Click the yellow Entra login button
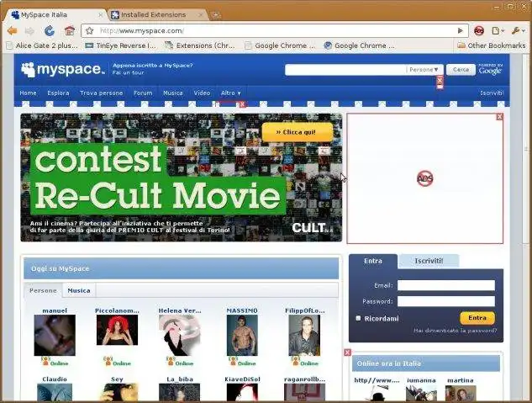Image resolution: width=532 pixels, height=403 pixels. 477,318
